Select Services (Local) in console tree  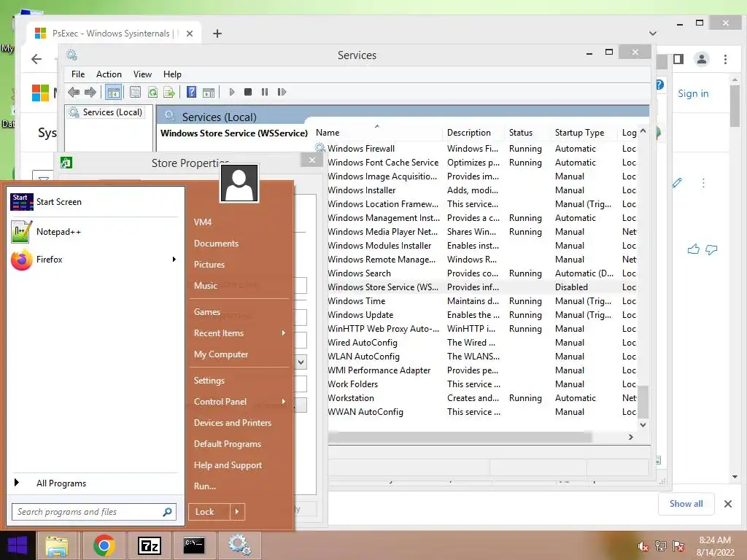point(112,112)
